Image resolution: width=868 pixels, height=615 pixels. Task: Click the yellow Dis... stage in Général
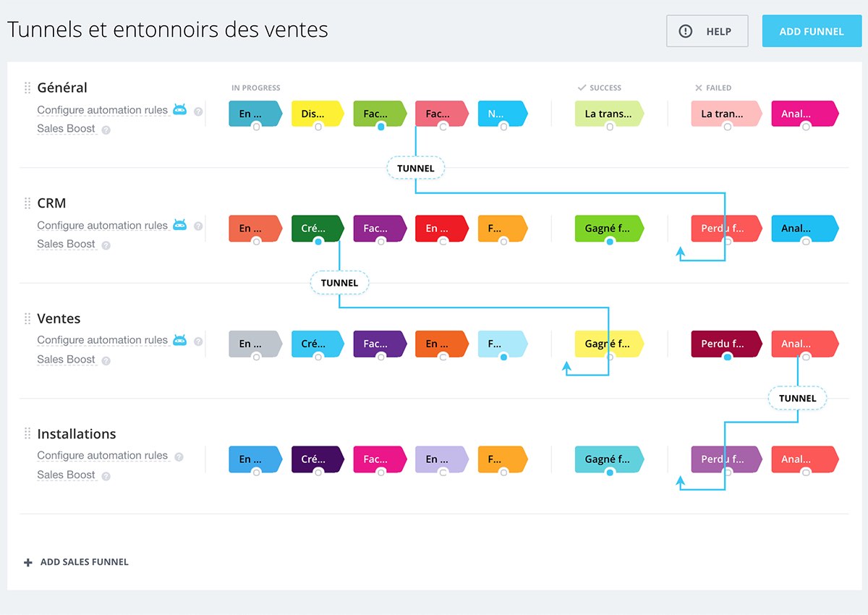317,114
